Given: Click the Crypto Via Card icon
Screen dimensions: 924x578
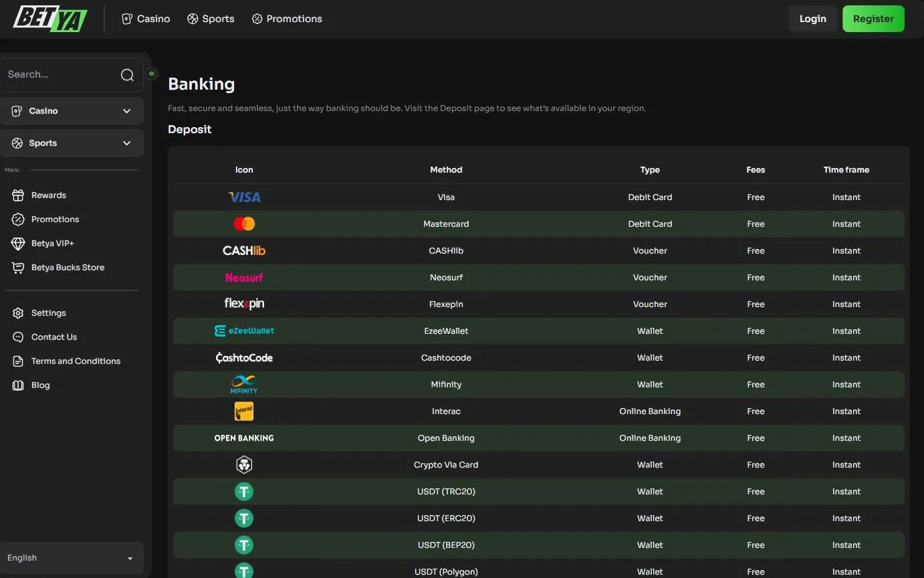Looking at the screenshot, I should tap(244, 465).
